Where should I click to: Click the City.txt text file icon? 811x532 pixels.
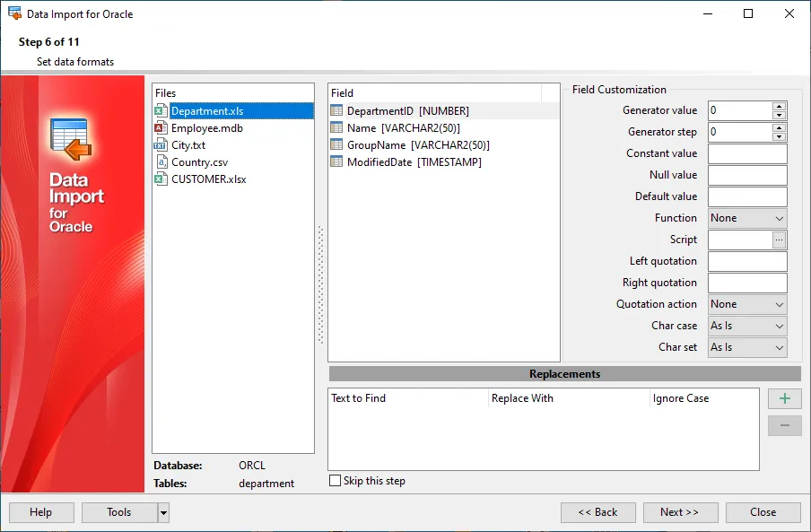[x=161, y=144]
